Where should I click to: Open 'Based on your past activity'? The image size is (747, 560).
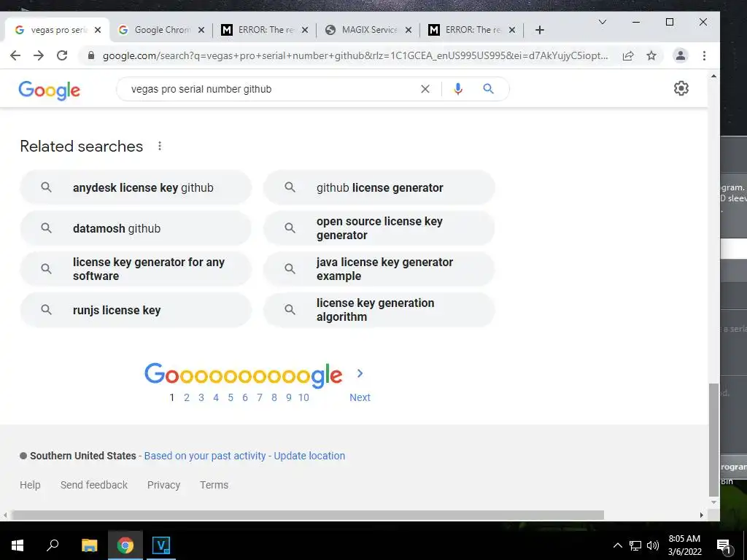(205, 456)
